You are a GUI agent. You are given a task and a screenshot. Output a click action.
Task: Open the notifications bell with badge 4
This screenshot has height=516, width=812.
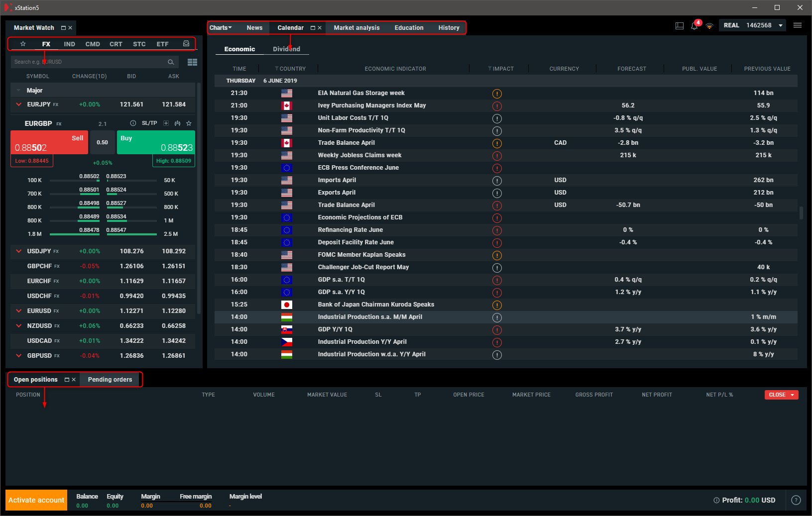(695, 25)
